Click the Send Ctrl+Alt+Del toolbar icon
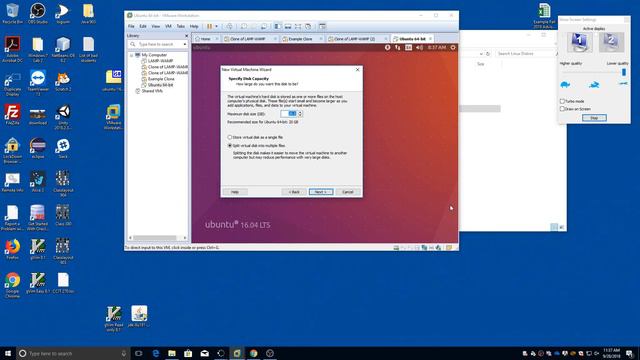 [x=229, y=27]
